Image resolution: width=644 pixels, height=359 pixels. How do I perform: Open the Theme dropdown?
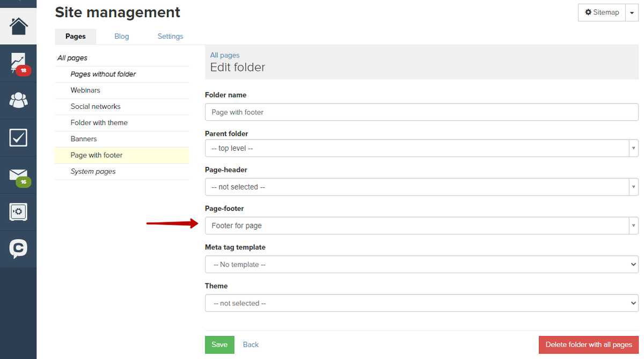[x=422, y=303]
